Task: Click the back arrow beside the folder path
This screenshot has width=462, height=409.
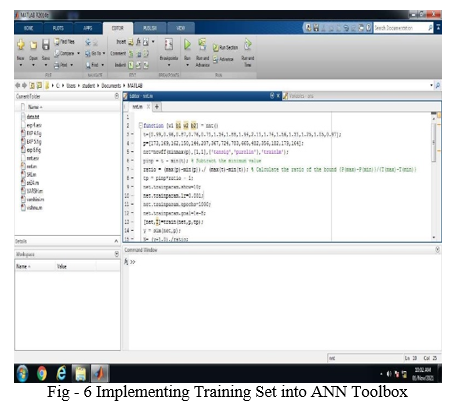Action: 17,86
